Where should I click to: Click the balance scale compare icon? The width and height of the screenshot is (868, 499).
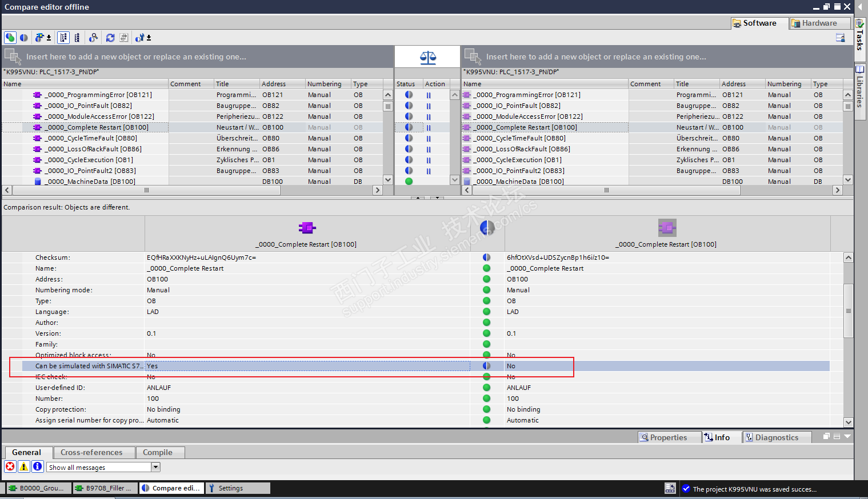(427, 57)
